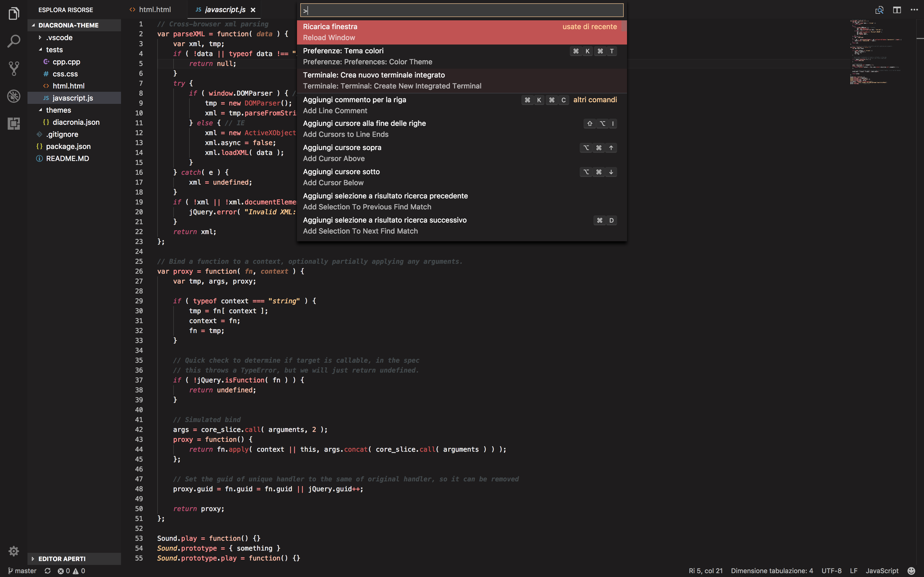
Task: Click the master branch indicator
Action: coord(22,571)
